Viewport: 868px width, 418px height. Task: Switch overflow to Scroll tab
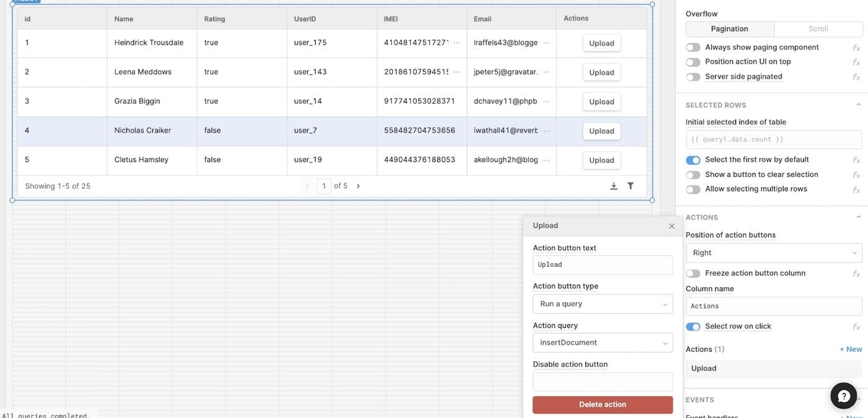[x=818, y=28]
